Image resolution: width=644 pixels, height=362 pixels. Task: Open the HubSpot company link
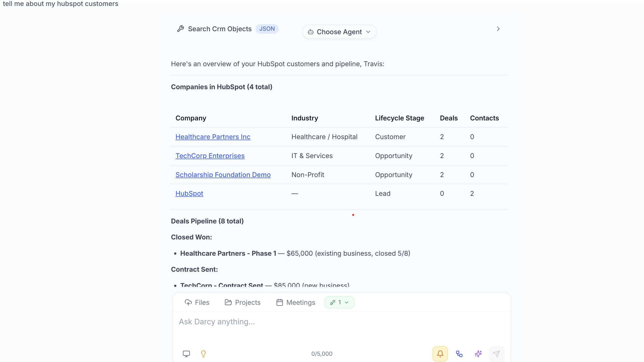[189, 193]
